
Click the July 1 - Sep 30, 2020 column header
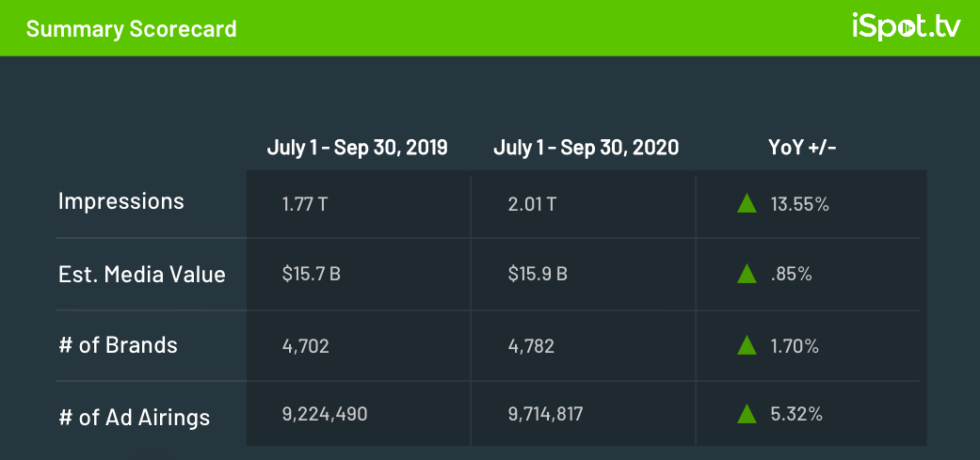click(x=586, y=148)
